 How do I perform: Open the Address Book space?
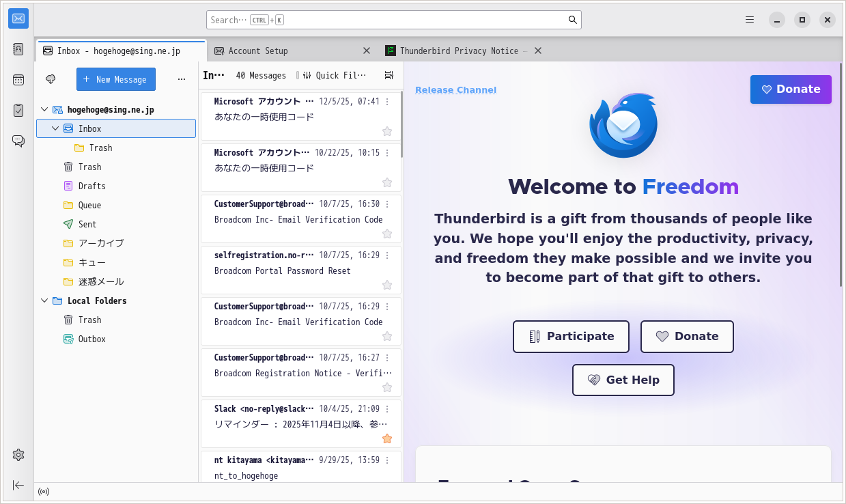point(18,49)
